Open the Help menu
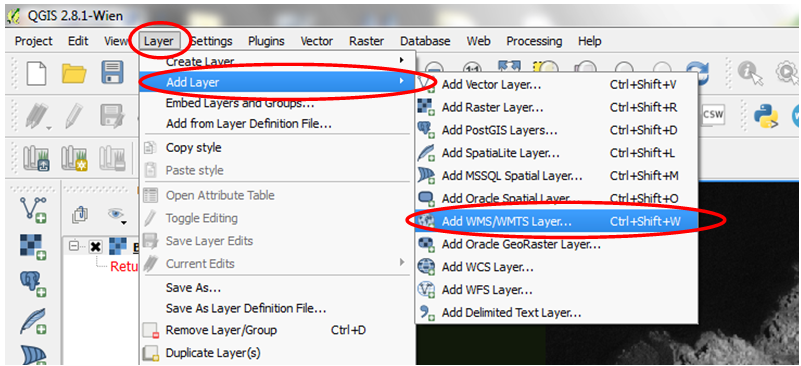This screenshot has width=801, height=366. click(x=590, y=41)
